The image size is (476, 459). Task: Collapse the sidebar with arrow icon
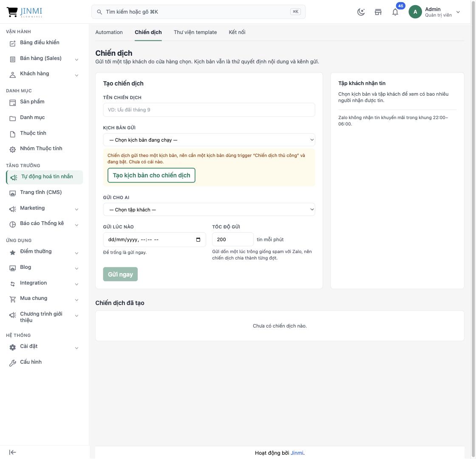point(12,452)
